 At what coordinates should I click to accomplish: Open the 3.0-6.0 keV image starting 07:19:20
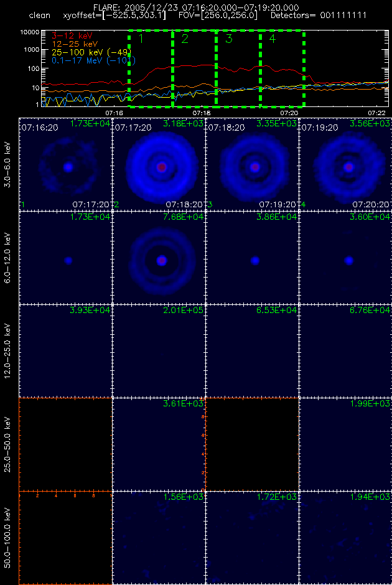tap(346, 164)
